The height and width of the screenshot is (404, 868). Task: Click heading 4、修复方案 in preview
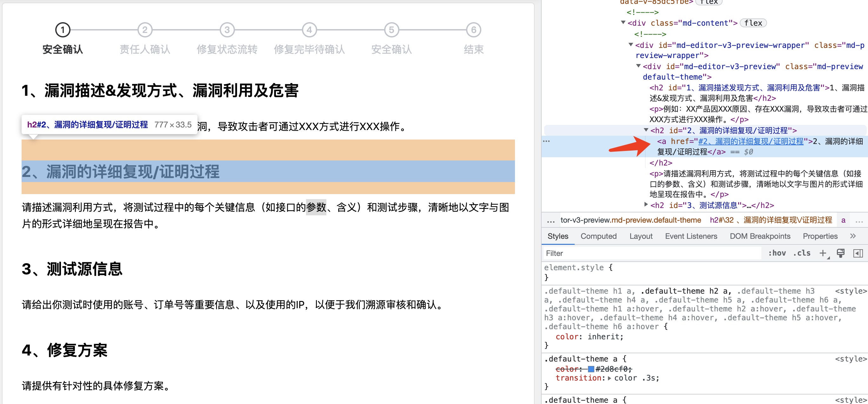pyautogui.click(x=64, y=350)
